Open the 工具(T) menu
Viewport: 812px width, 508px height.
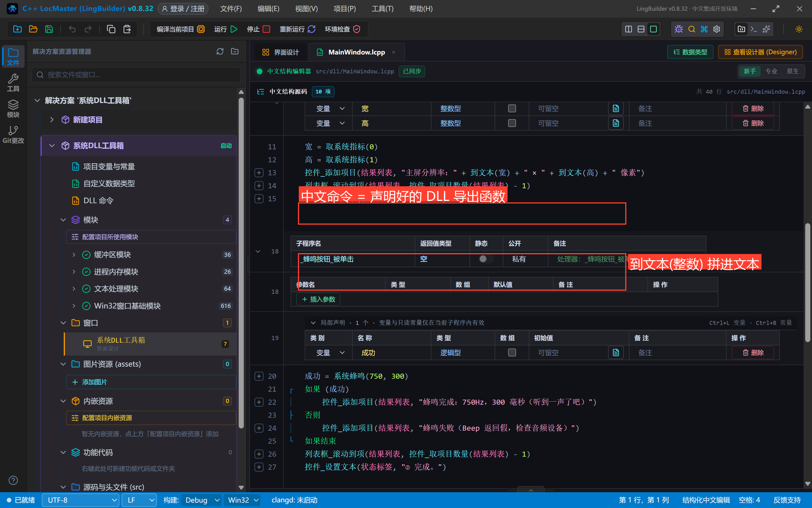point(383,9)
